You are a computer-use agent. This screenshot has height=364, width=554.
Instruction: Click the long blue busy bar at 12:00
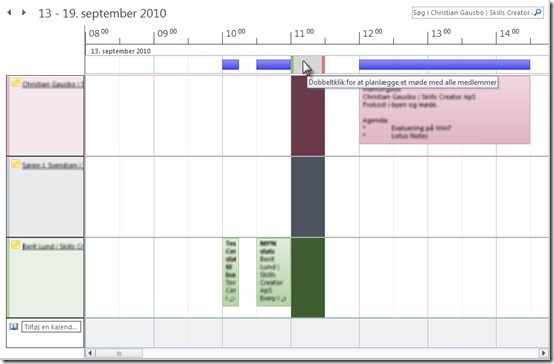444,65
